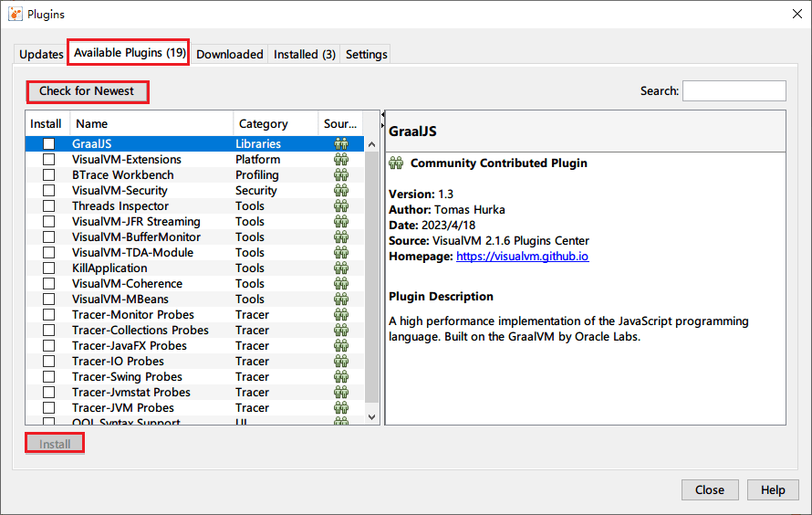Tick KillApplication install checkbox
This screenshot has width=812, height=515.
click(48, 268)
